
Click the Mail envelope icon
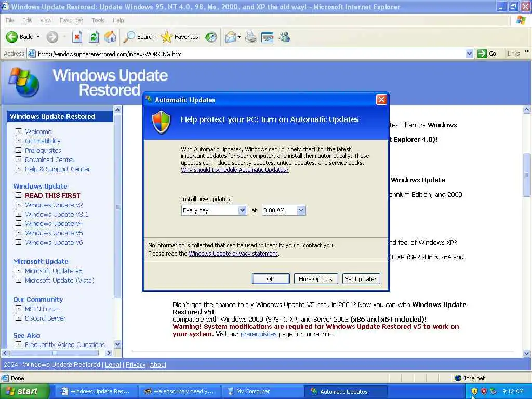click(x=230, y=37)
